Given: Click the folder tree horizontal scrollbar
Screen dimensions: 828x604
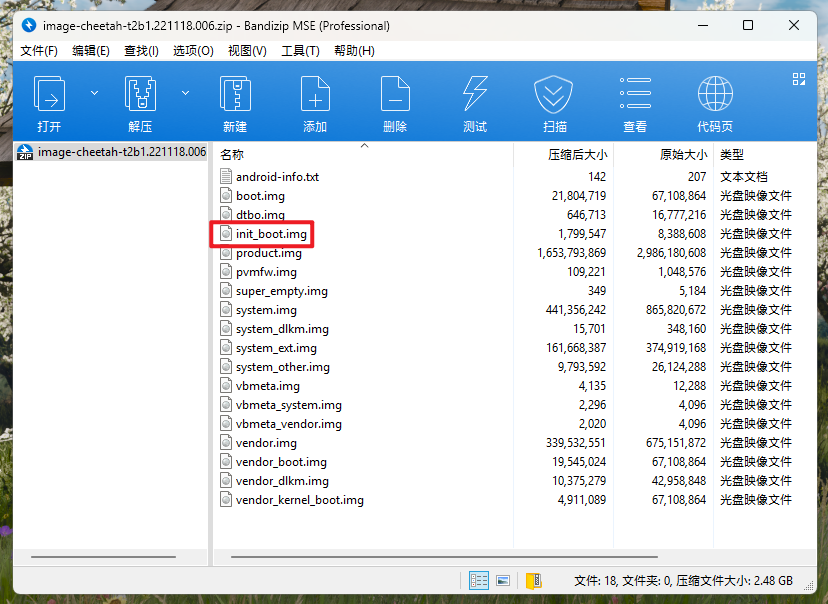Looking at the screenshot, I should click(104, 556).
